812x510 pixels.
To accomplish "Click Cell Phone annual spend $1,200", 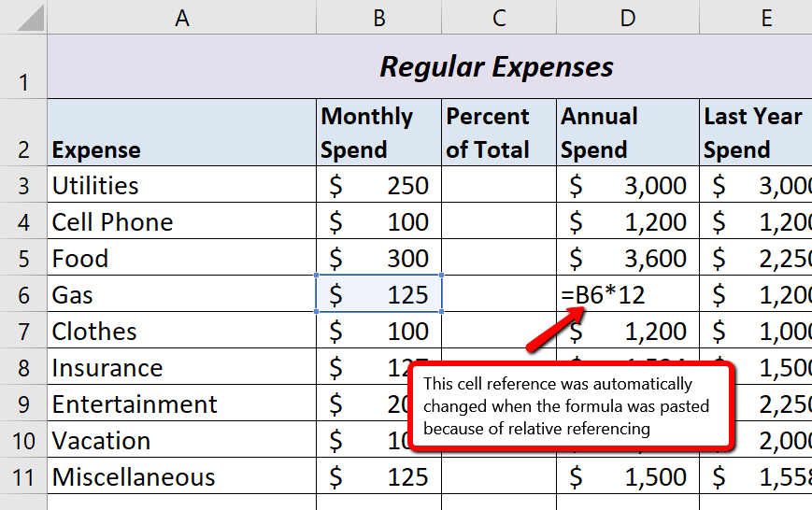I will click(x=628, y=221).
